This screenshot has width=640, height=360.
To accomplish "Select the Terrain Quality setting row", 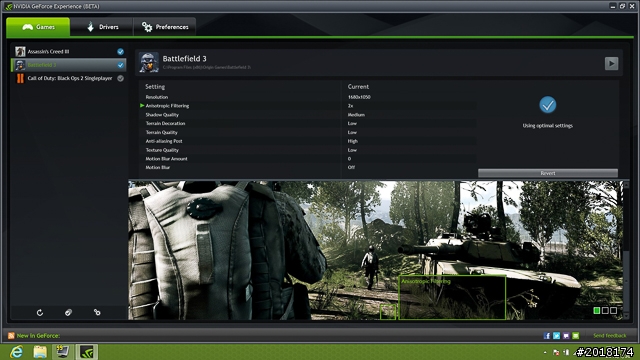I will [307, 132].
